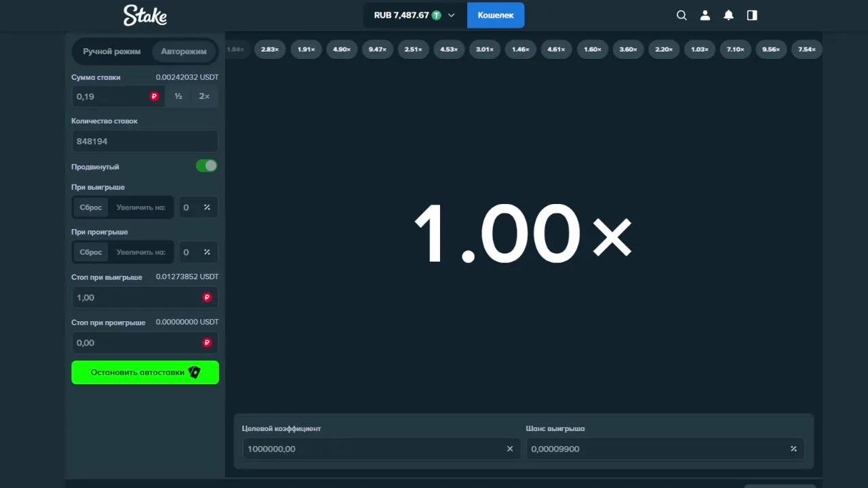868x488 pixels.
Task: Double the bet with 2× button
Action: click(x=204, y=97)
